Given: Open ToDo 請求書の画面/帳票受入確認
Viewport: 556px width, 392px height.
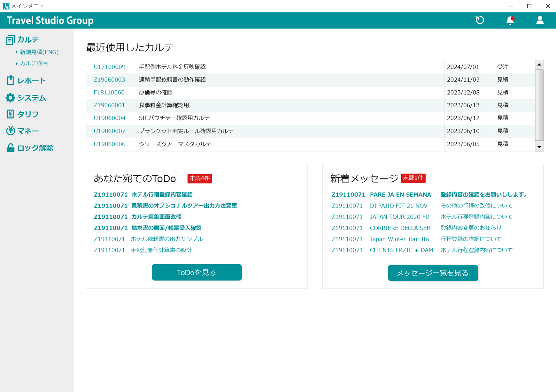Looking at the screenshot, I should (x=166, y=228).
